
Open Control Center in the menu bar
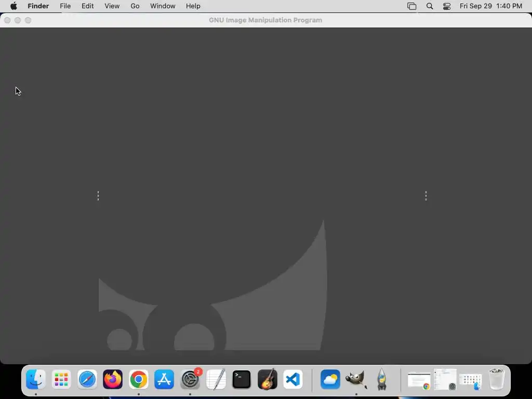pyautogui.click(x=447, y=6)
